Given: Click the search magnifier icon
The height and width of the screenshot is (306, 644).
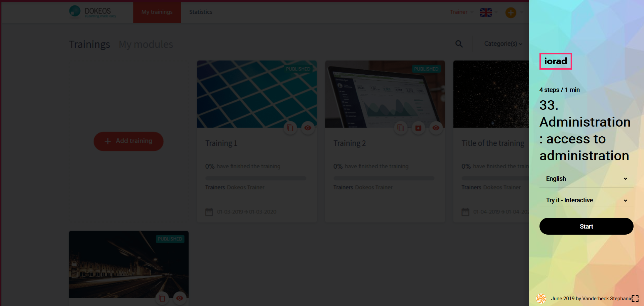Looking at the screenshot, I should point(459,44).
